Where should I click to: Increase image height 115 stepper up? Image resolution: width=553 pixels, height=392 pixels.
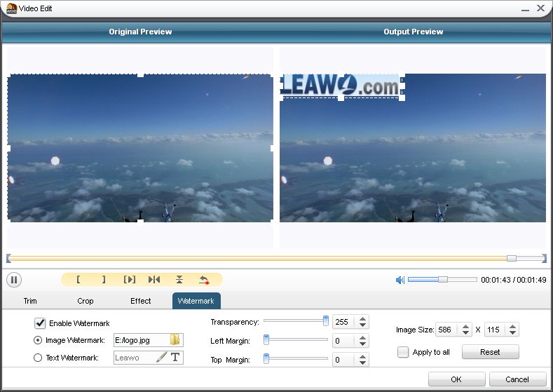[x=513, y=326]
